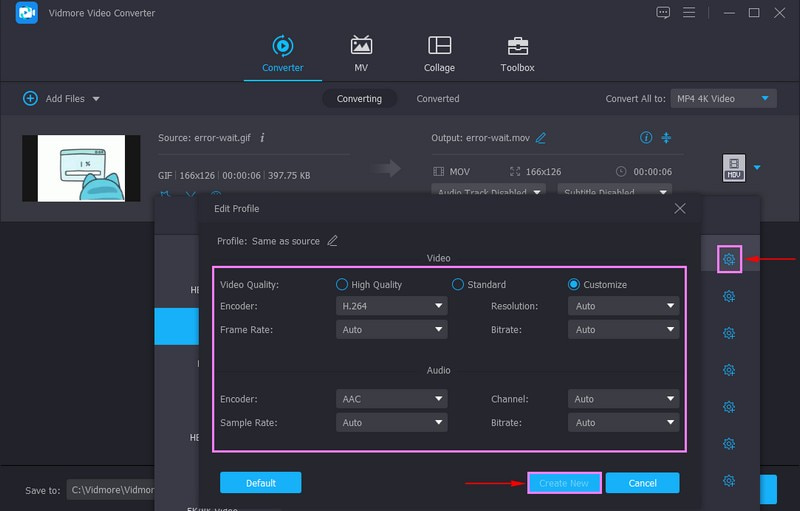Open the output info icon
This screenshot has height=511, width=800.
tap(646, 138)
